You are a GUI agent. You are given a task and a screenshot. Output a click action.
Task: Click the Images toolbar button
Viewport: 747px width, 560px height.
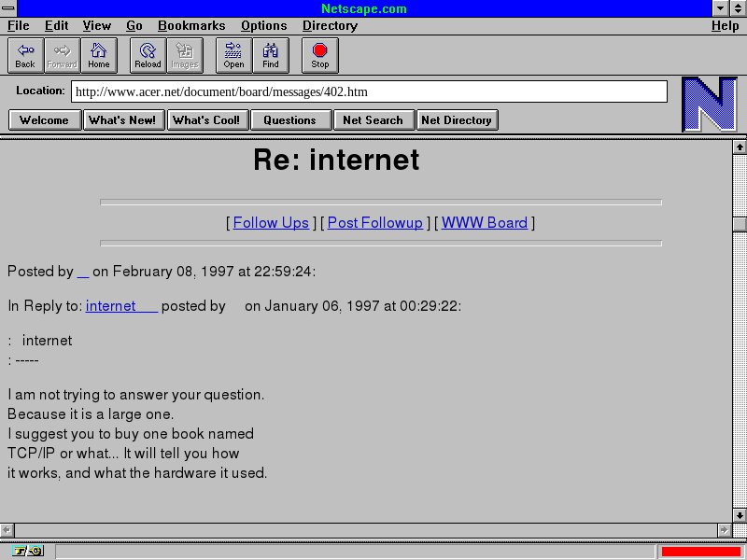(x=185, y=56)
